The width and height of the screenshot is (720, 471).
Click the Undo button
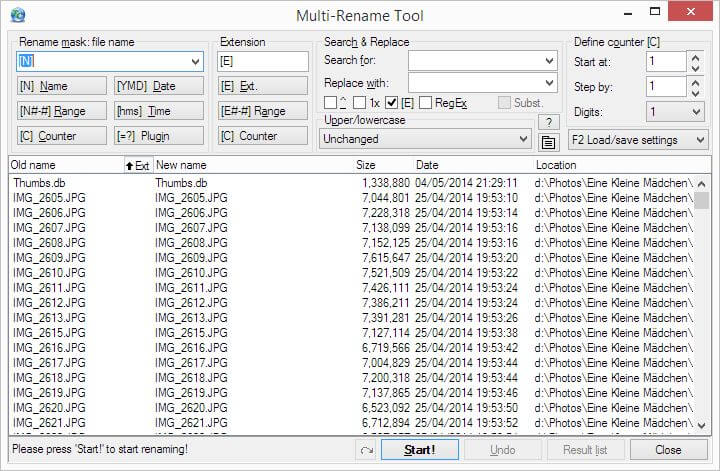(502, 450)
